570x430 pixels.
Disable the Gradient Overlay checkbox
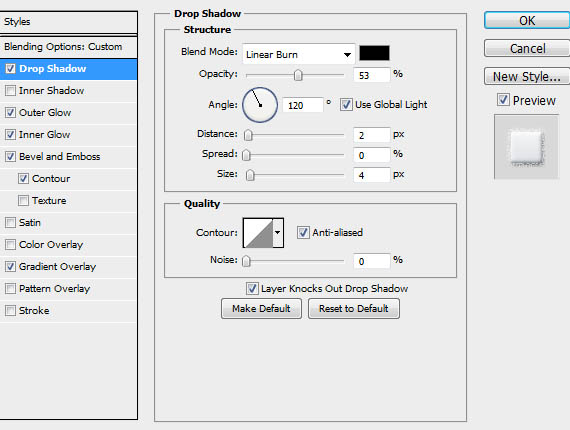click(11, 266)
